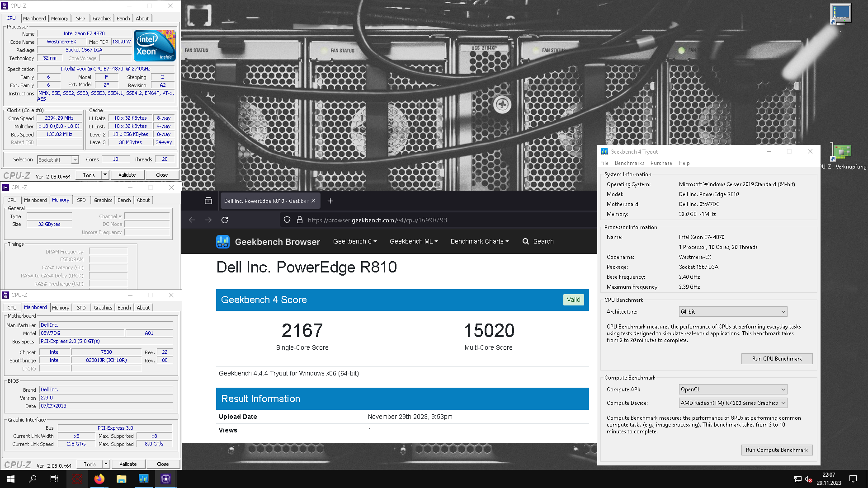Click the search magnifier icon in Geekbench Browser
The width and height of the screenshot is (868, 488).
click(x=526, y=241)
